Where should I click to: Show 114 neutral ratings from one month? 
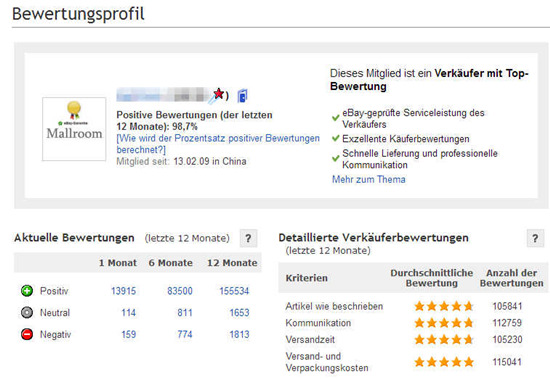click(x=129, y=313)
